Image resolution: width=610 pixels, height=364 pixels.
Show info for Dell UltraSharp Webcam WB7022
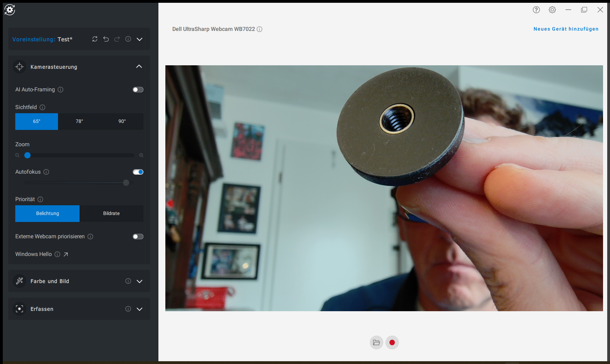(259, 29)
